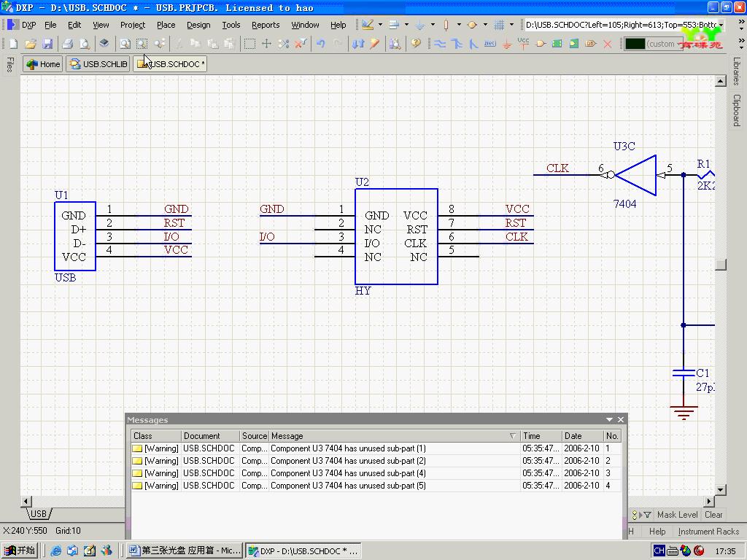The width and height of the screenshot is (747, 560).
Task: Click the Mask Level button
Action: (x=677, y=515)
